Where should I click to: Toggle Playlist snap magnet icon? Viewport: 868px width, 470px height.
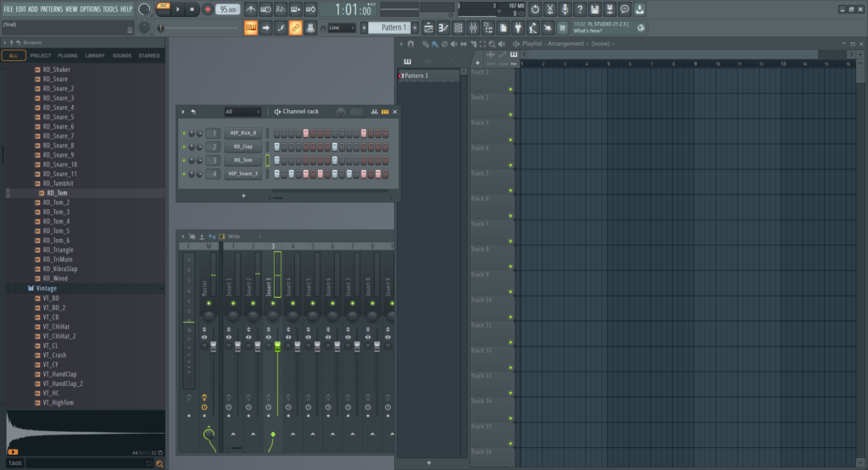410,44
